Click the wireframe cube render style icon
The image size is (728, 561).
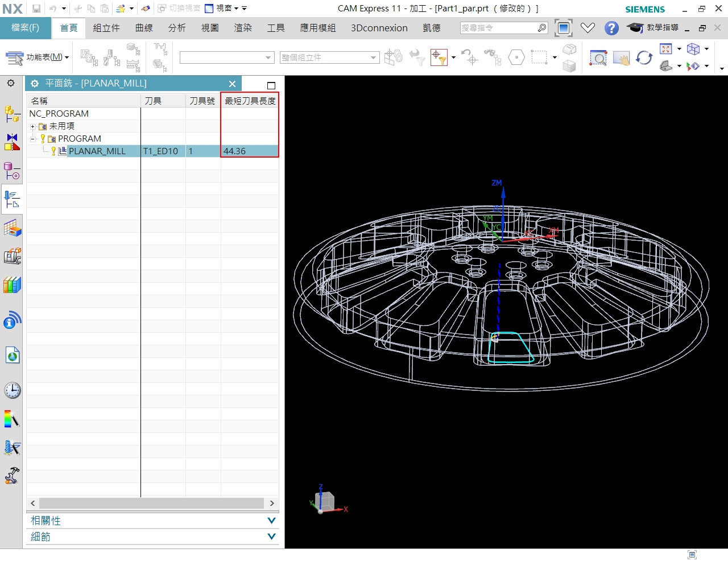point(693,49)
